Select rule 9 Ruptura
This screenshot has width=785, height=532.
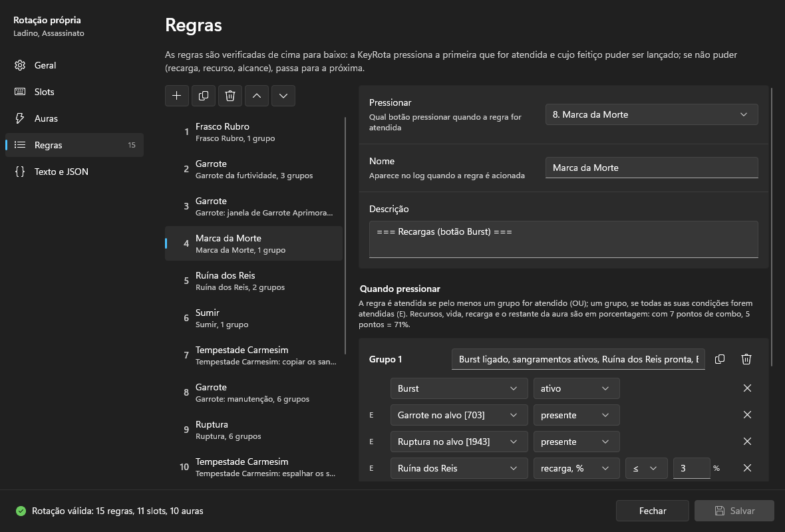click(x=254, y=430)
